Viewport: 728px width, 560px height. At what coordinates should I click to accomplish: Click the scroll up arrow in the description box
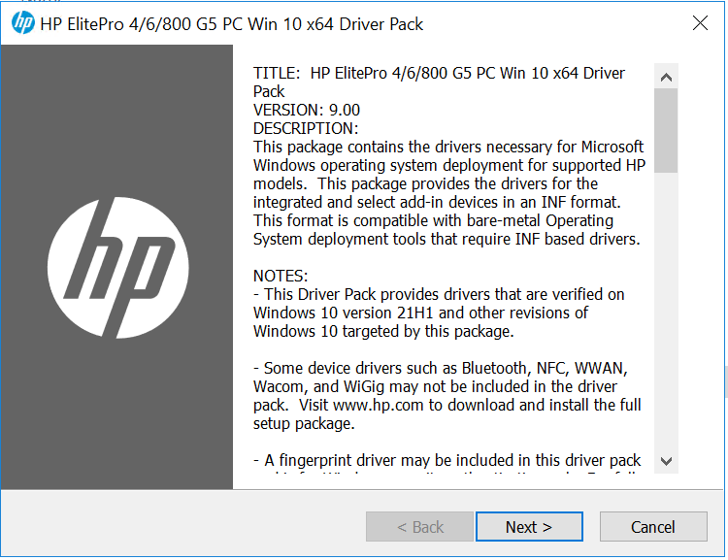pos(666,77)
